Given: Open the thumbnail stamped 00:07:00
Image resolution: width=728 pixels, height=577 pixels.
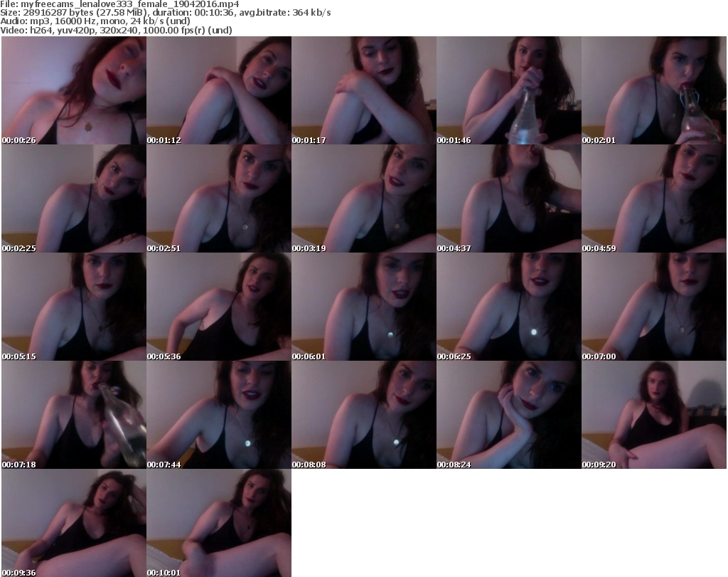Looking at the screenshot, I should 654,307.
